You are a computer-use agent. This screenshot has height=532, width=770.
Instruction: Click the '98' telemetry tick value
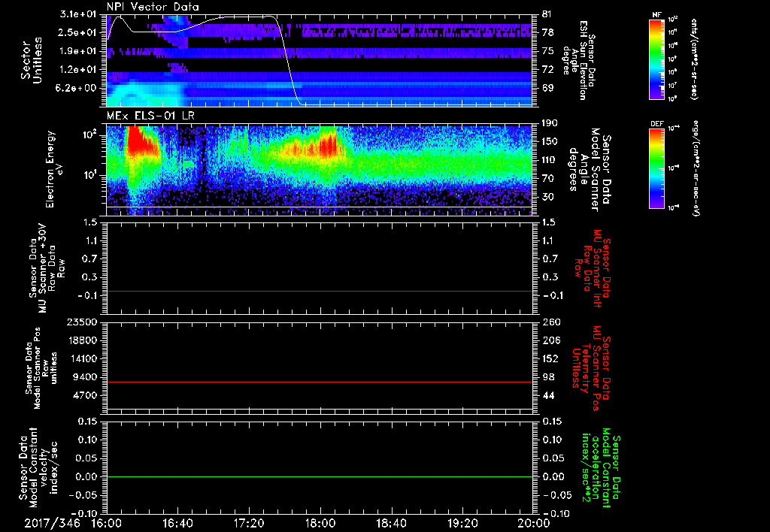548,377
